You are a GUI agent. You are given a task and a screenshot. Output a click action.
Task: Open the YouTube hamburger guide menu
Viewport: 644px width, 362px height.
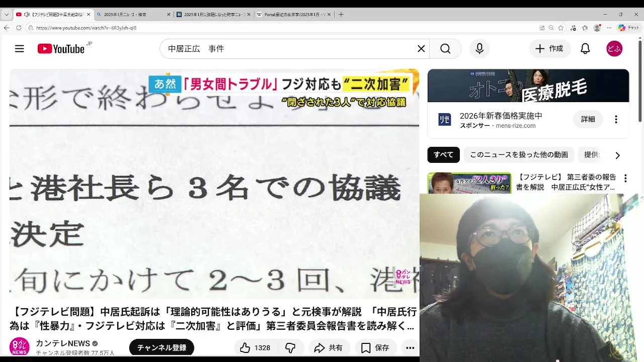pyautogui.click(x=19, y=49)
